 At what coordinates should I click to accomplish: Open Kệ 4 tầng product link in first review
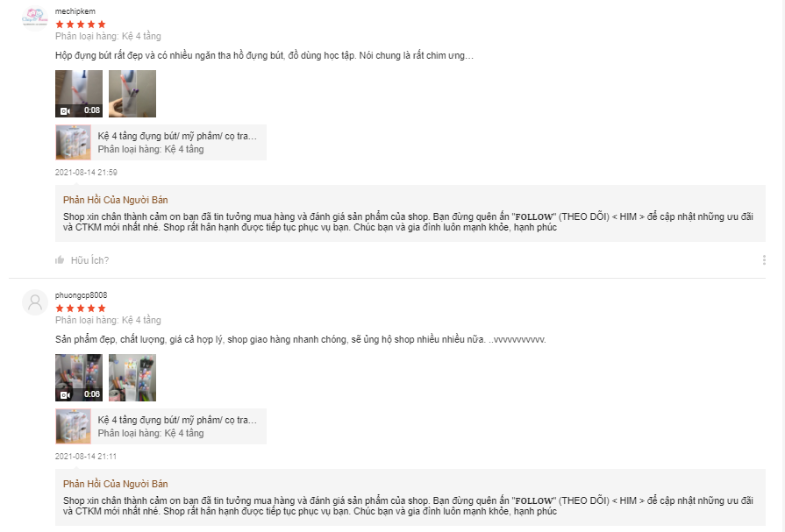pos(177,136)
